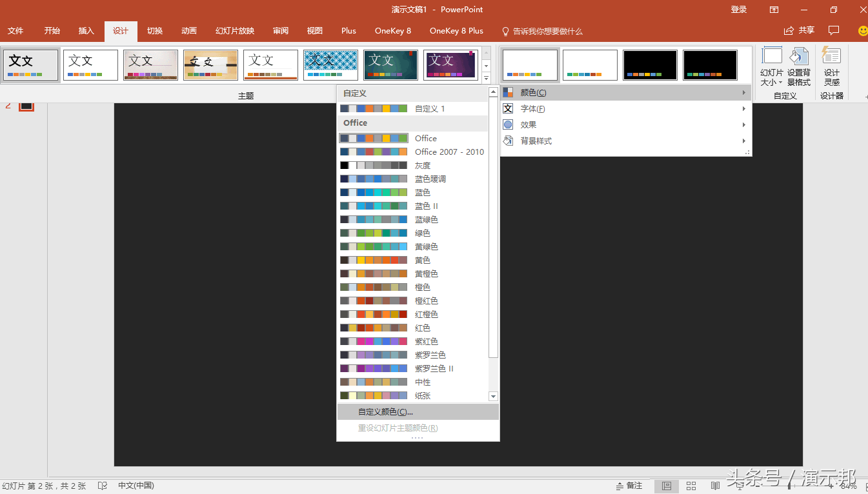Expand the 背景样式 Background Styles submenu
The height and width of the screenshot is (494, 868).
[x=625, y=141]
